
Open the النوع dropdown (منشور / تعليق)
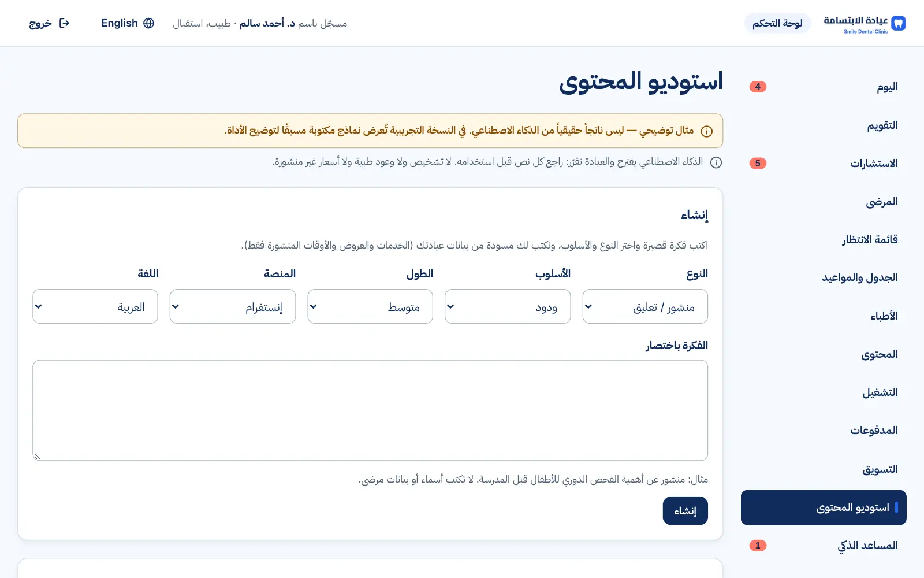tap(645, 306)
